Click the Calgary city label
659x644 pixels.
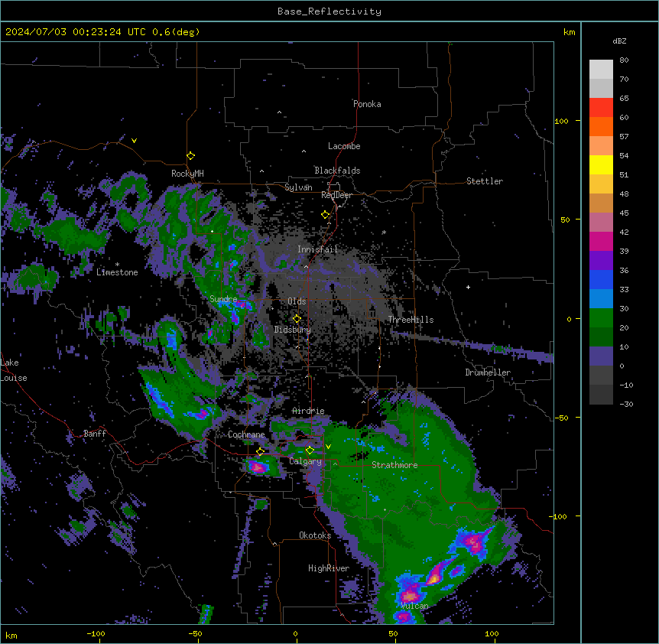pos(305,461)
